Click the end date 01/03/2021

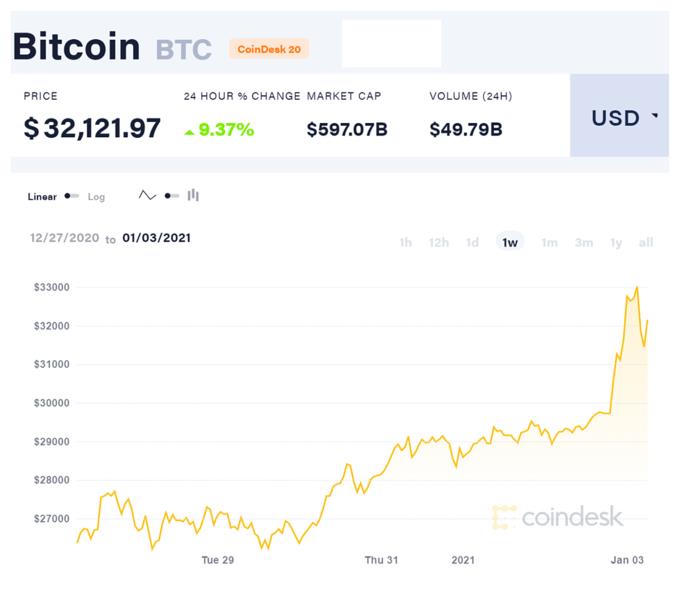[157, 238]
